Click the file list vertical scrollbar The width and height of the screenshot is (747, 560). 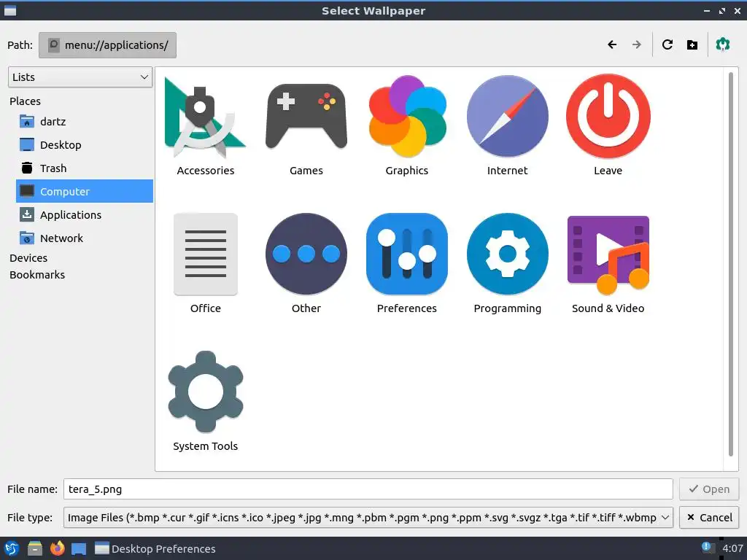[731, 264]
